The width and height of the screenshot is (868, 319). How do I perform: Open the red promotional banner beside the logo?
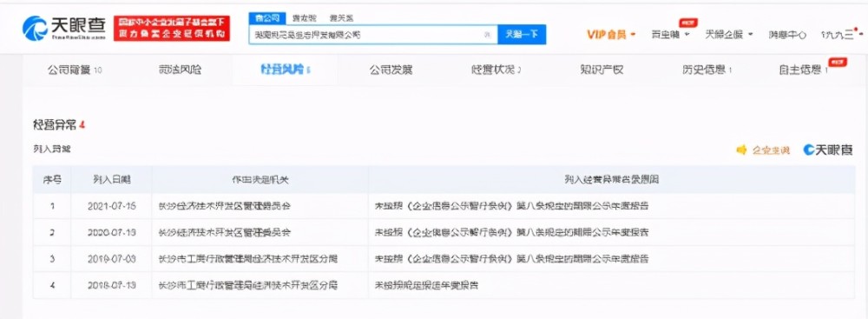pyautogui.click(x=172, y=28)
